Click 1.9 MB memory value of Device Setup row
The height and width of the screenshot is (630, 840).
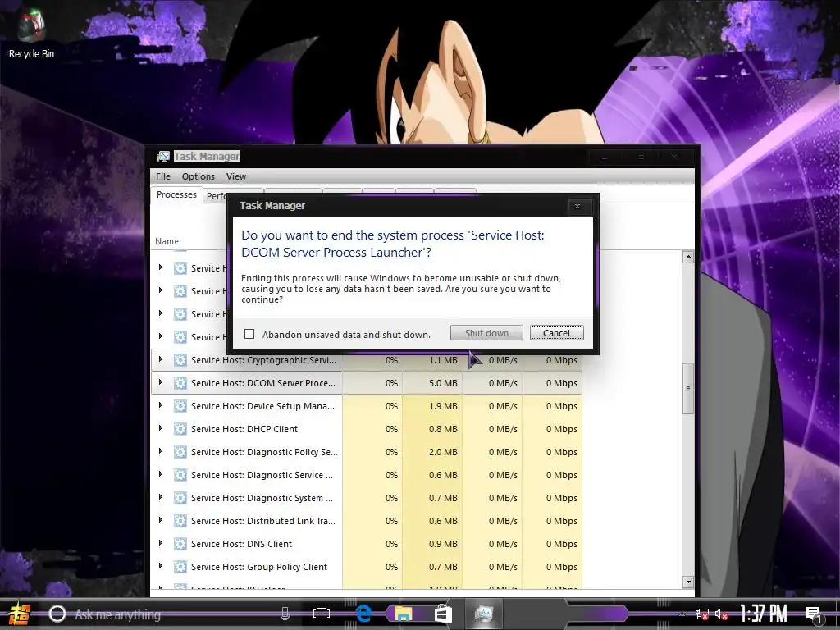click(443, 406)
